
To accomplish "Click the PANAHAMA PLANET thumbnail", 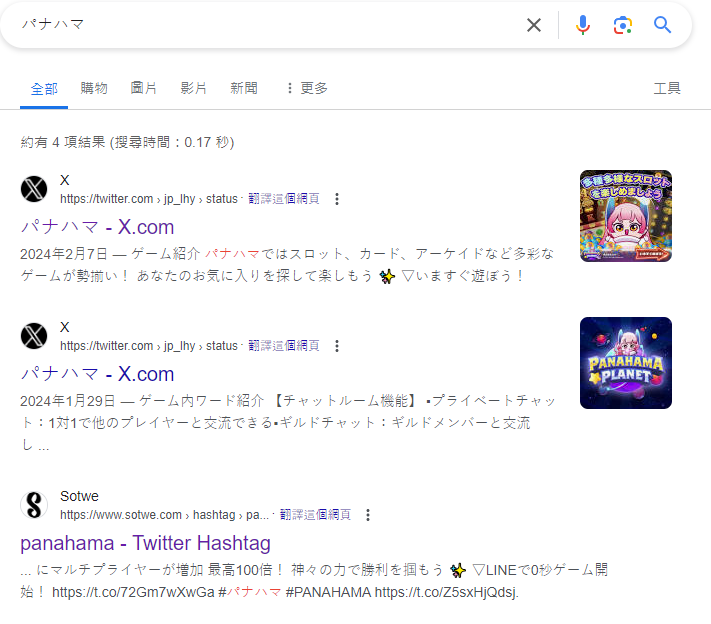I will coord(626,363).
